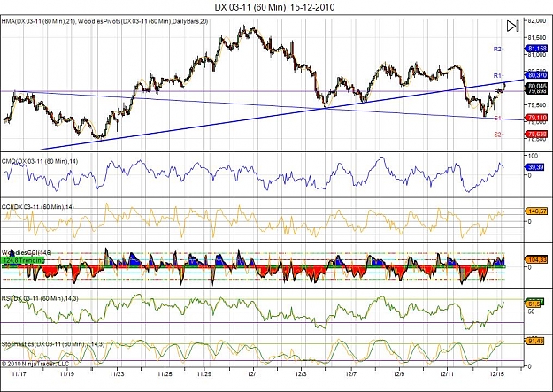Click the CCI value marker 146,57
The width and height of the screenshot is (553, 392).
536,211
